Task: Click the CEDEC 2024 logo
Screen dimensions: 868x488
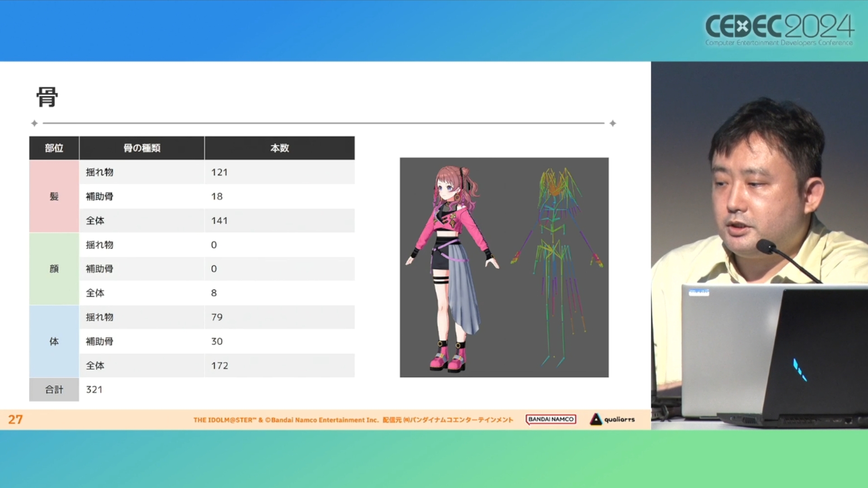Action: point(779,30)
